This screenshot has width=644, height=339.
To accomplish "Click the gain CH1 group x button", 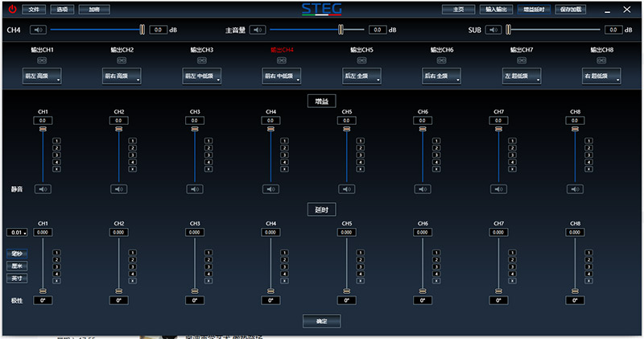I will click(x=56, y=169).
